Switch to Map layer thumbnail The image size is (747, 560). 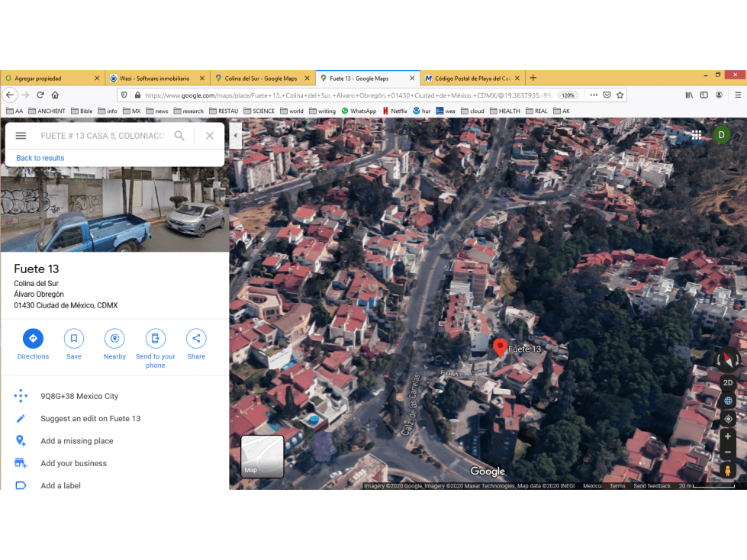(x=262, y=456)
